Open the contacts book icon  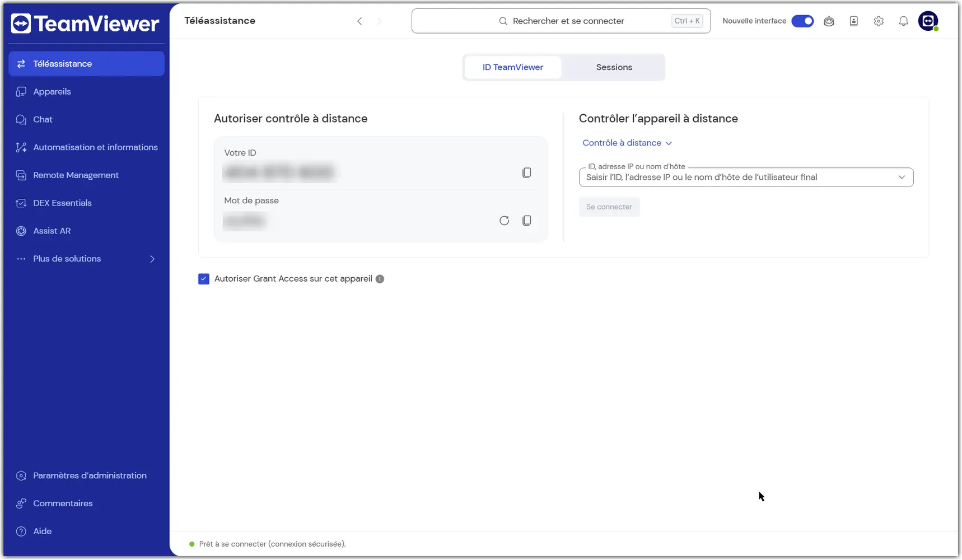(854, 21)
